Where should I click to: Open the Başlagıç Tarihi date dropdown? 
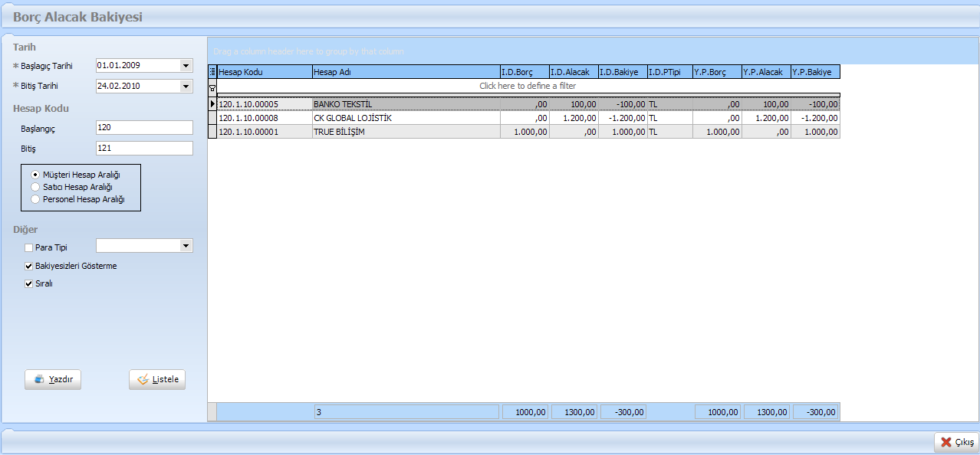coord(186,66)
